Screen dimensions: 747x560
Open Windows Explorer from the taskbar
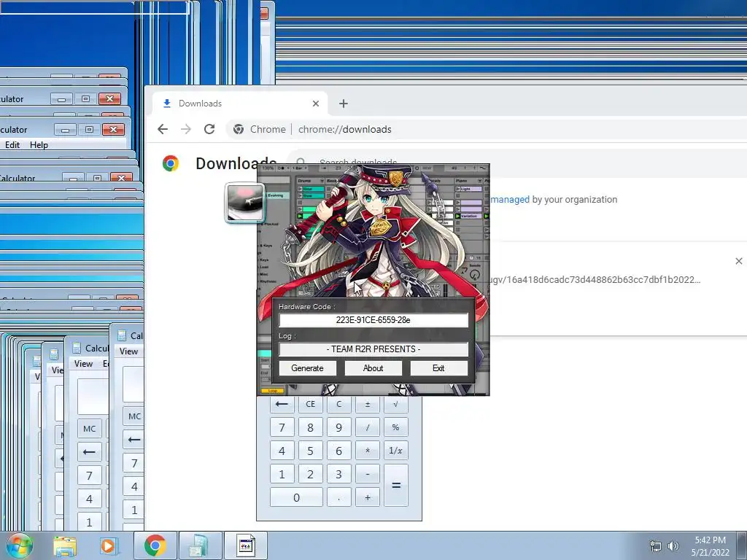point(65,545)
